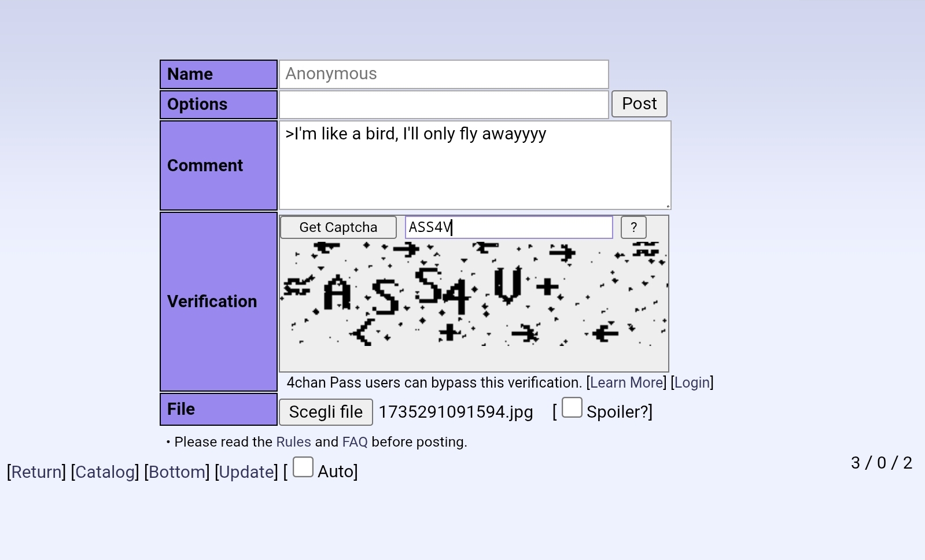Click the Get Captcha button
This screenshot has width=925, height=560.
[x=338, y=227]
